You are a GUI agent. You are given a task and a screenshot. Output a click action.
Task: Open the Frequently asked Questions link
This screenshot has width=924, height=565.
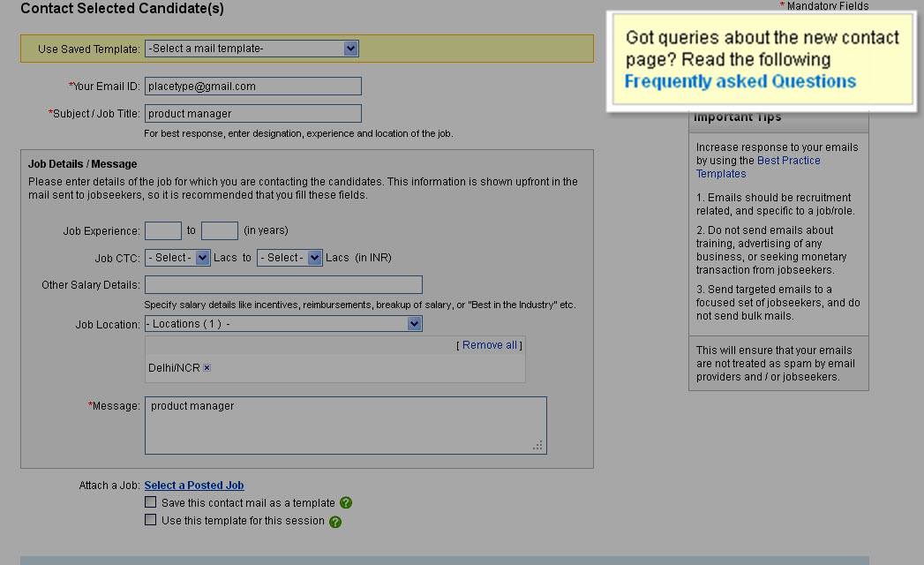pos(740,80)
